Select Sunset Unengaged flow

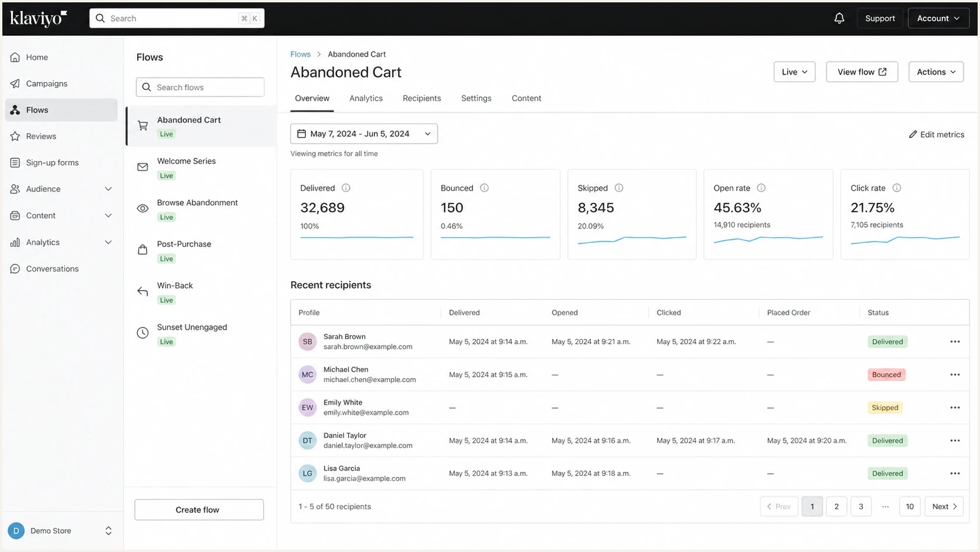200,334
